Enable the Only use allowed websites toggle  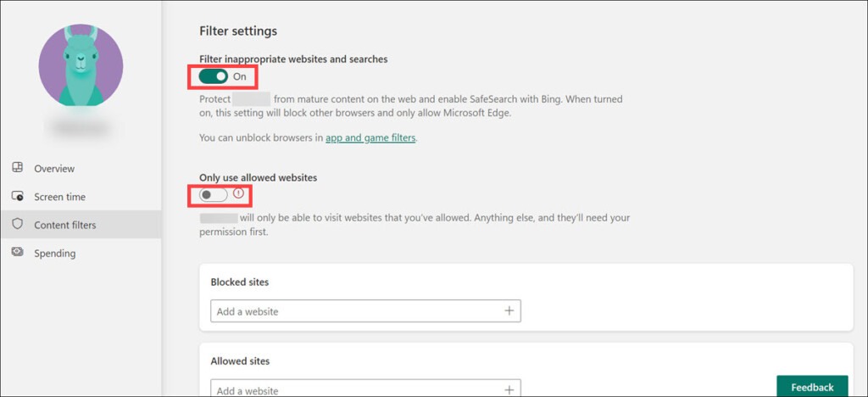click(x=213, y=195)
